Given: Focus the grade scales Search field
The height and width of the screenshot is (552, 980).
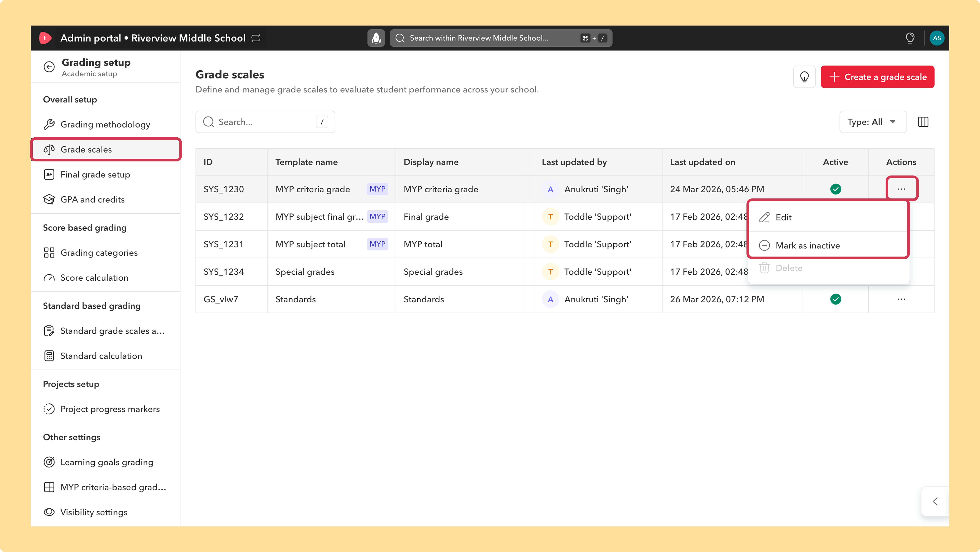Looking at the screenshot, I should 265,122.
